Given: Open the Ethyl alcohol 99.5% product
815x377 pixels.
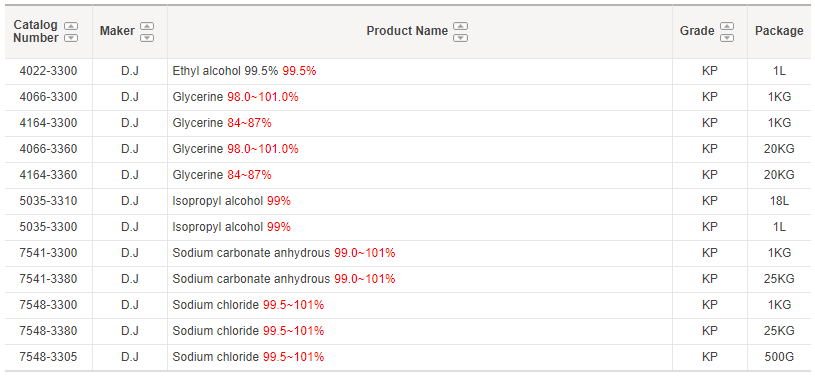Looking at the screenshot, I should click(244, 71).
